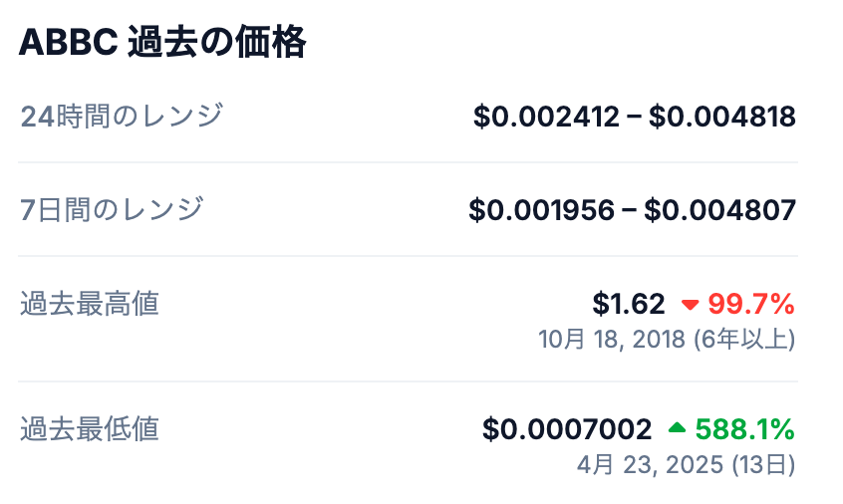Click the all-time low price $0.0007002
Viewport: 843px width, 504px height.
(x=567, y=429)
